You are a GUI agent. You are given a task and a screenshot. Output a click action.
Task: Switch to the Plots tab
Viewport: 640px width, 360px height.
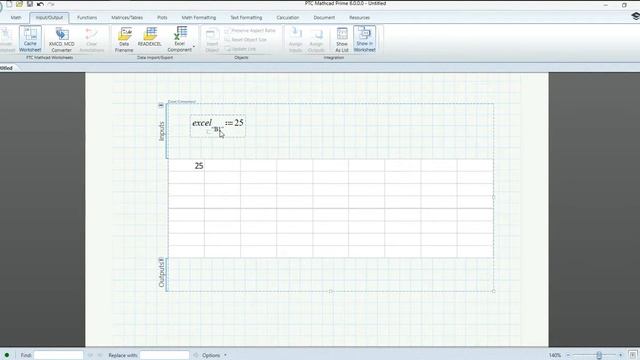(x=162, y=18)
